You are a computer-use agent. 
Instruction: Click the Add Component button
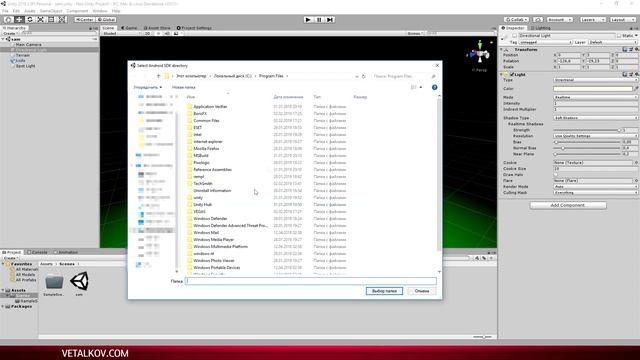[x=568, y=205]
